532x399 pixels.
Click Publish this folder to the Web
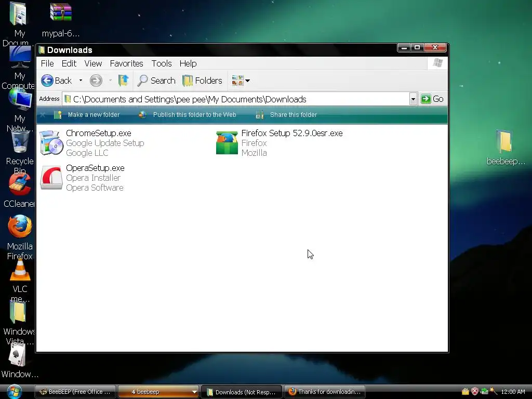[187, 115]
